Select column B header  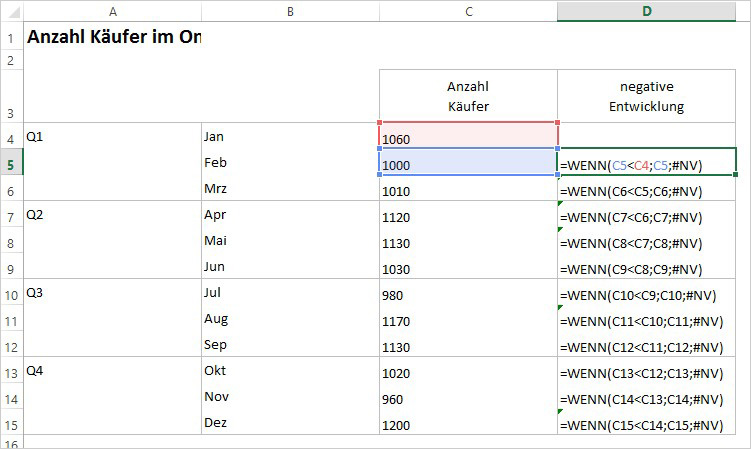point(290,11)
